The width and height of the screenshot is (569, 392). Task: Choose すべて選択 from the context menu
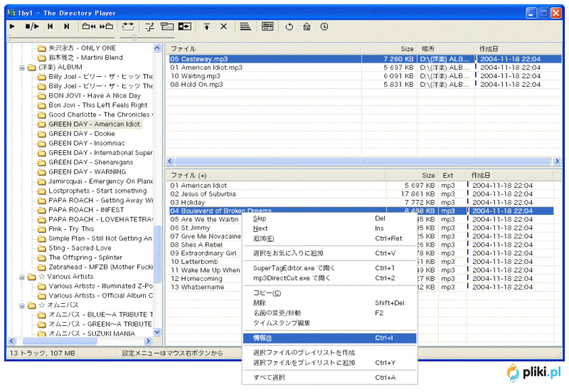(329, 378)
